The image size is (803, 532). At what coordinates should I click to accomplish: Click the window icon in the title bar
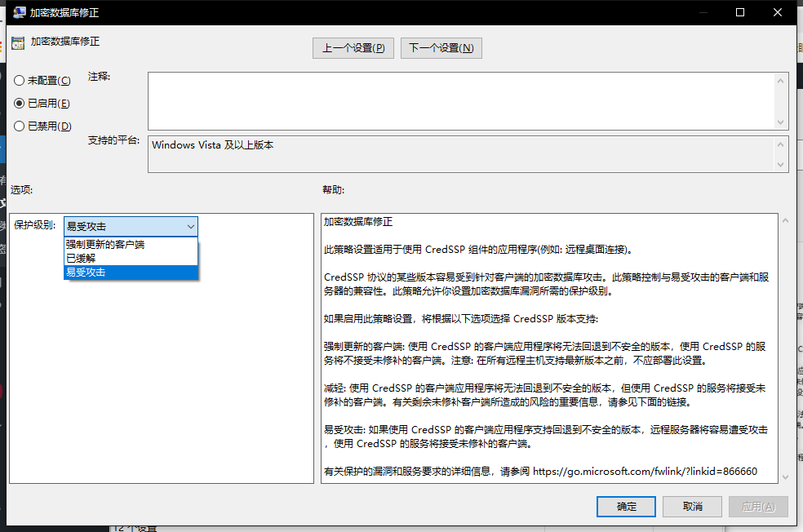coord(18,12)
